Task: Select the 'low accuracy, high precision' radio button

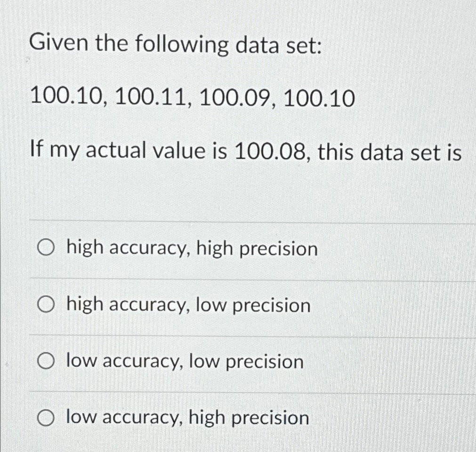Action: [x=46, y=418]
